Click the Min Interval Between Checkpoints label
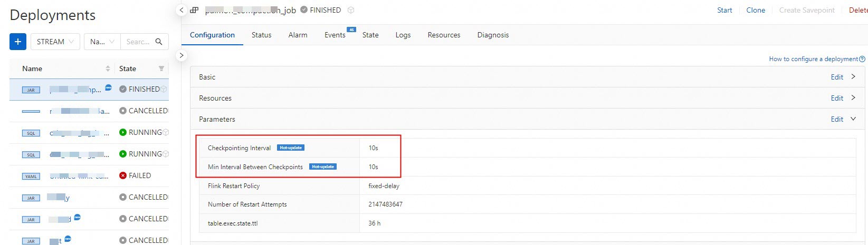 click(x=255, y=167)
